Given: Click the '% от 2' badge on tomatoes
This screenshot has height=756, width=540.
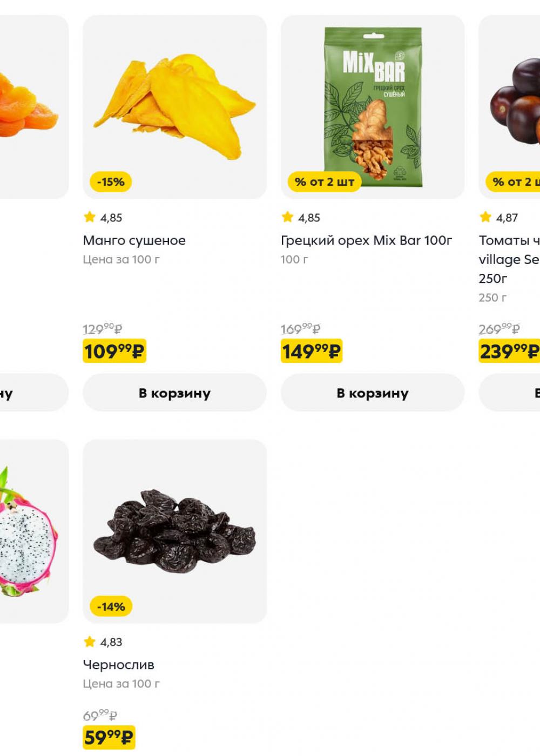Looking at the screenshot, I should (514, 182).
